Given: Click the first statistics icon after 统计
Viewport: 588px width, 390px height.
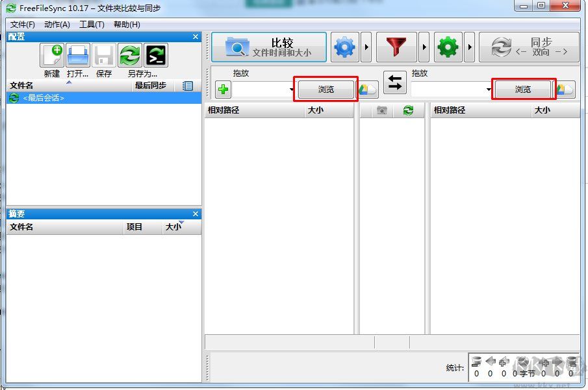Looking at the screenshot, I should coord(476,362).
